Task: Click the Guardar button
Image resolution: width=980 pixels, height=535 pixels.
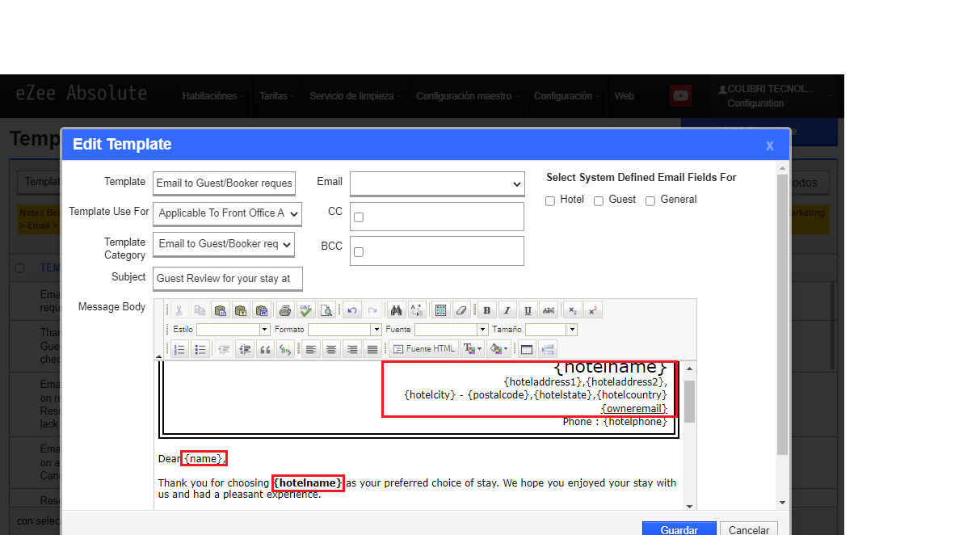Action: (679, 530)
